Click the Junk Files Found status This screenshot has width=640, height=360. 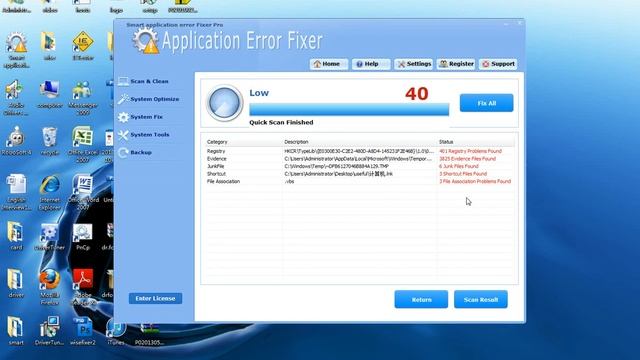pos(459,167)
